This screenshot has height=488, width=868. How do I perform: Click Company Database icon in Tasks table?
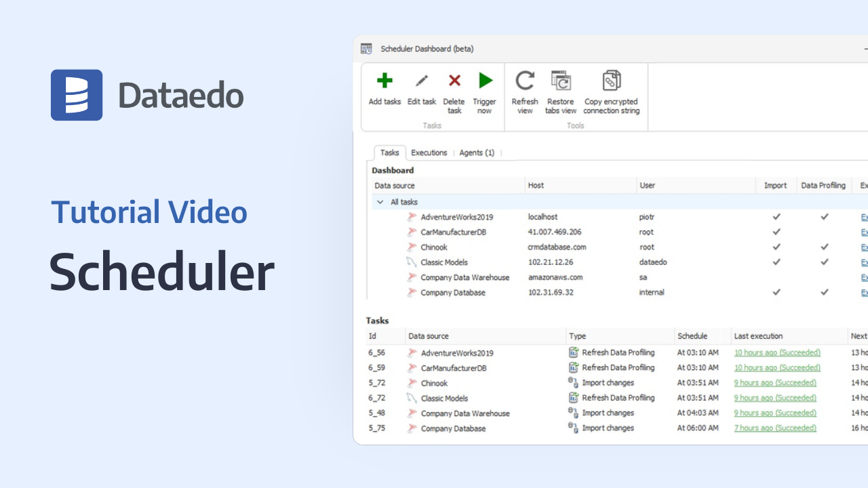[x=412, y=428]
